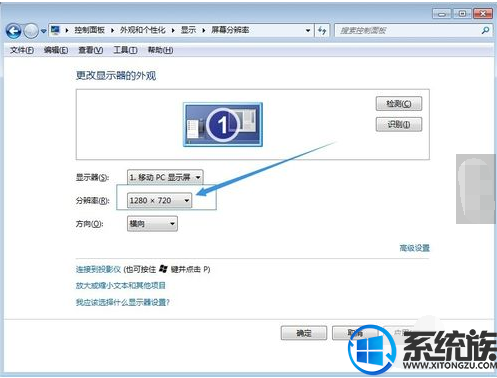
Task: Open the 编辑(E) menu
Action: pos(56,50)
